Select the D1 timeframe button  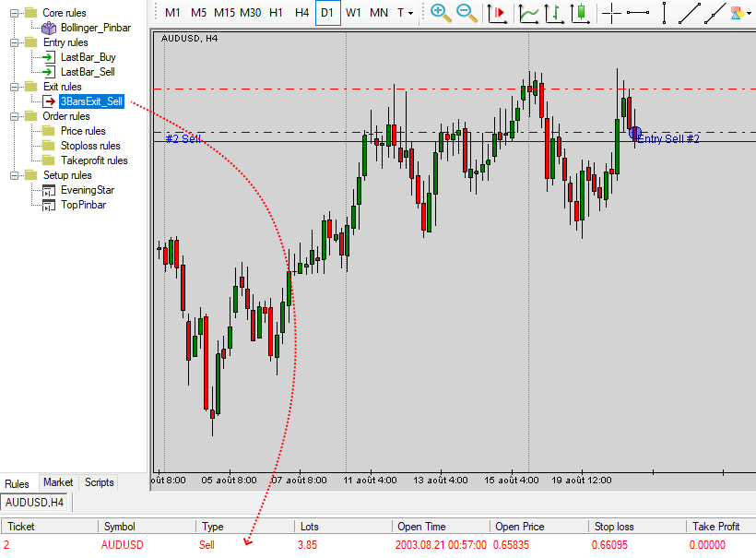coord(328,13)
